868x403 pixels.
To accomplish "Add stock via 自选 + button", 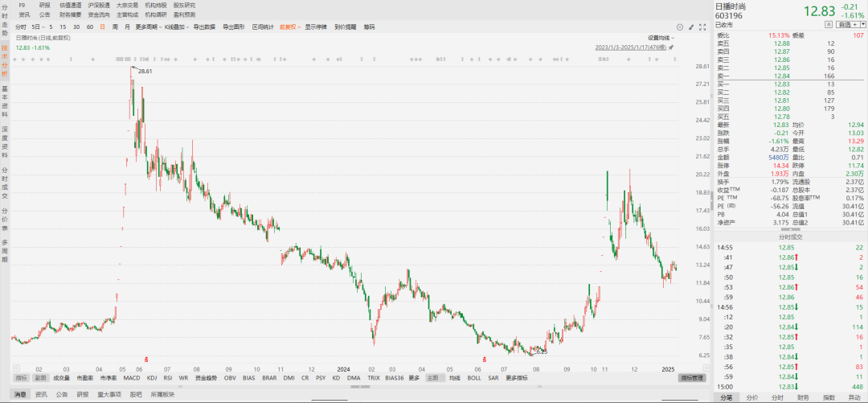I will coord(848,24).
